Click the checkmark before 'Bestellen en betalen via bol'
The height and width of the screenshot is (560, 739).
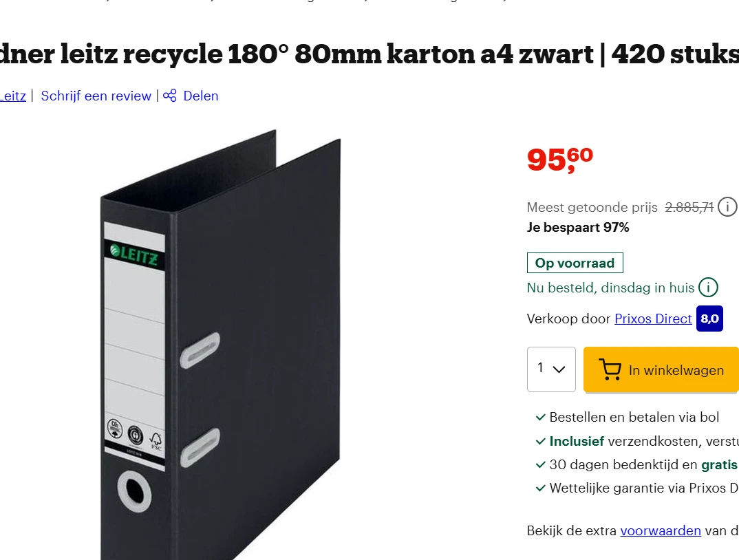(x=539, y=417)
